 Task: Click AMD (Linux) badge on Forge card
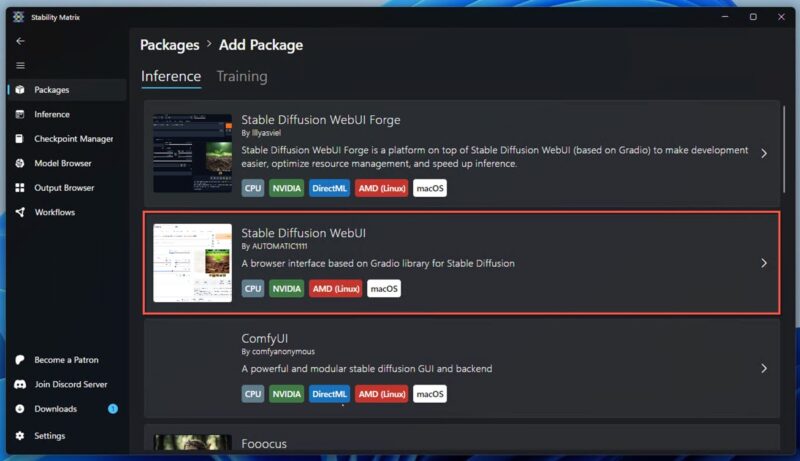click(x=382, y=188)
